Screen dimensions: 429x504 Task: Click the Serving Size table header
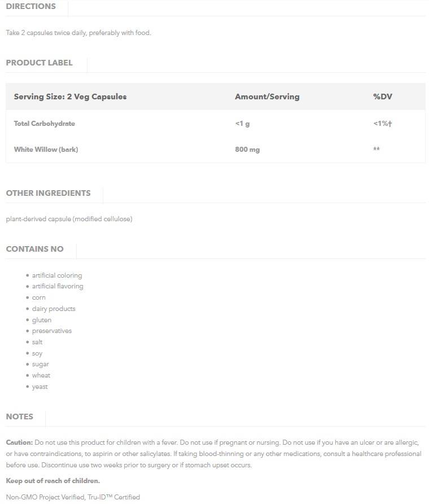(70, 97)
